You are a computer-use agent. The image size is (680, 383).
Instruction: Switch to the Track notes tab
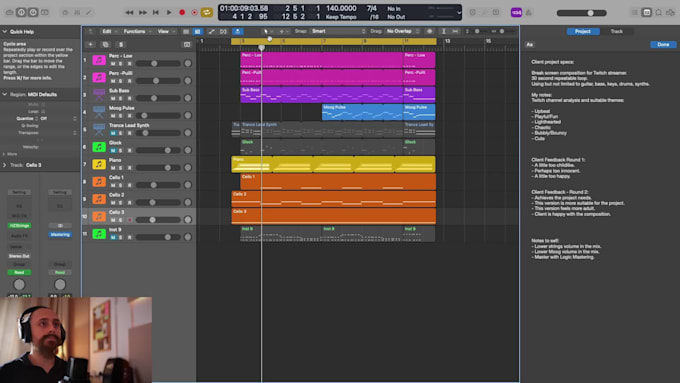[616, 31]
